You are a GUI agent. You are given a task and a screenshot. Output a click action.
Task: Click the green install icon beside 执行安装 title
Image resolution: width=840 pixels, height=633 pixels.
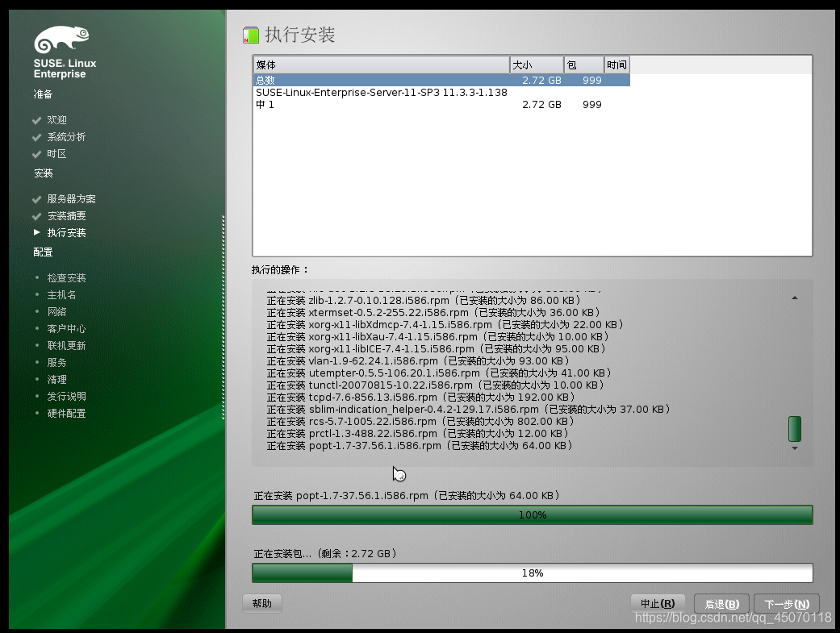pyautogui.click(x=251, y=35)
